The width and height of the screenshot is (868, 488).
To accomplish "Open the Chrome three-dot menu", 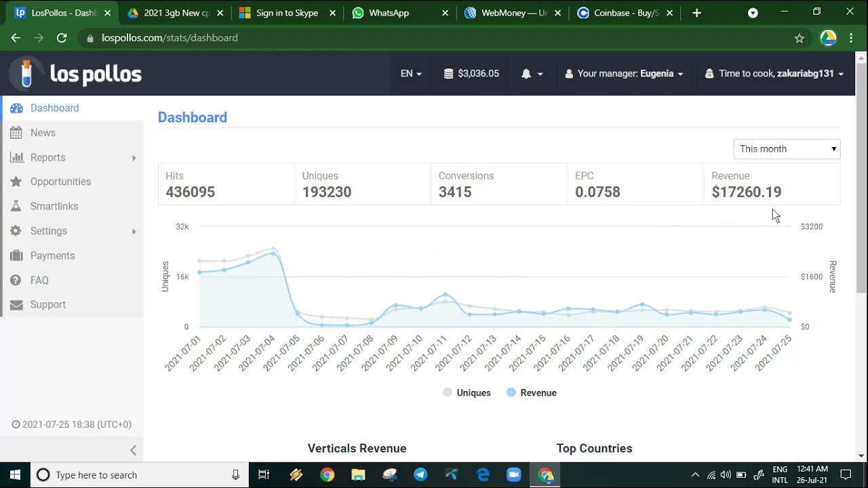I will (852, 38).
